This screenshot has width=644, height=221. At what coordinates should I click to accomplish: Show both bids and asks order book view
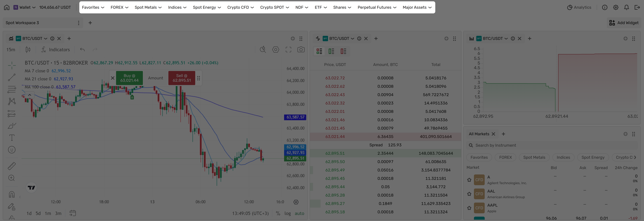pos(319,51)
